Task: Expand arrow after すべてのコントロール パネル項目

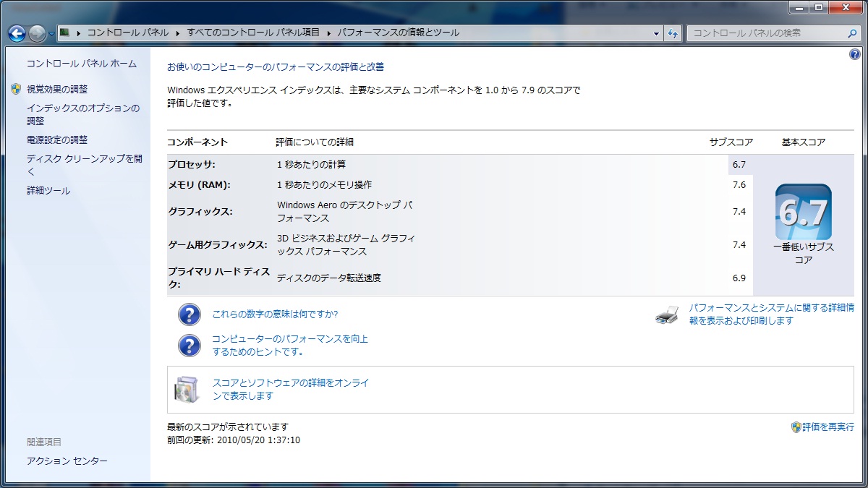Action: pos(328,33)
